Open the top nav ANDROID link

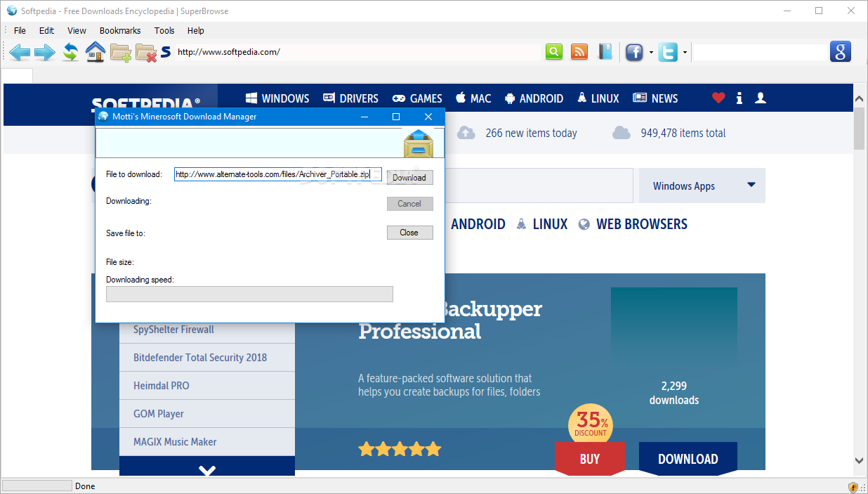534,98
